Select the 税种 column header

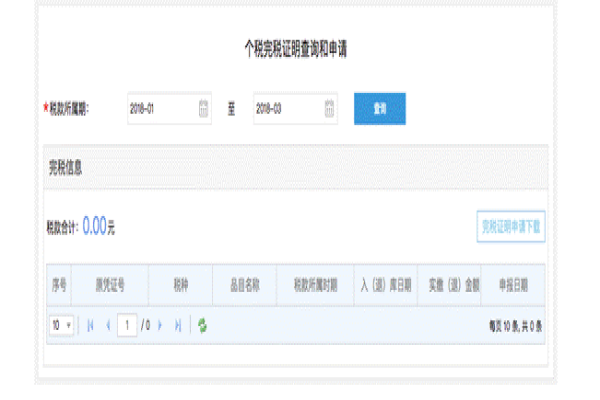pos(181,285)
